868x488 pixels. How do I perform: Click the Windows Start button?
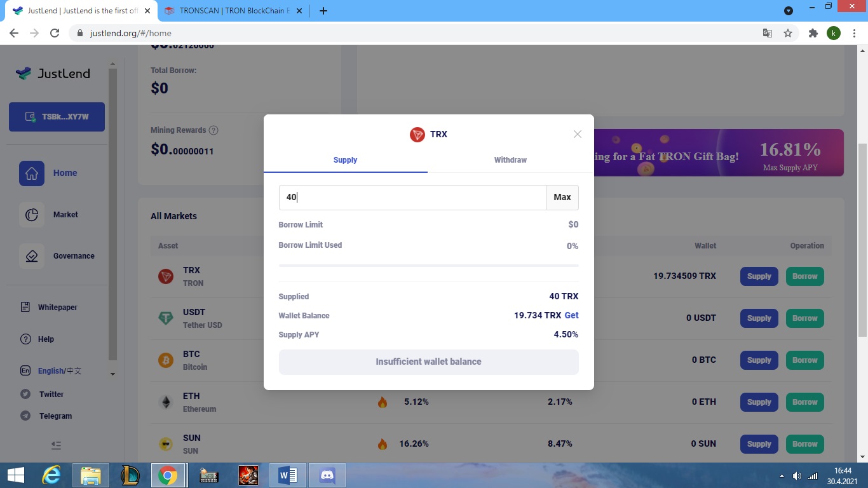tap(16, 475)
